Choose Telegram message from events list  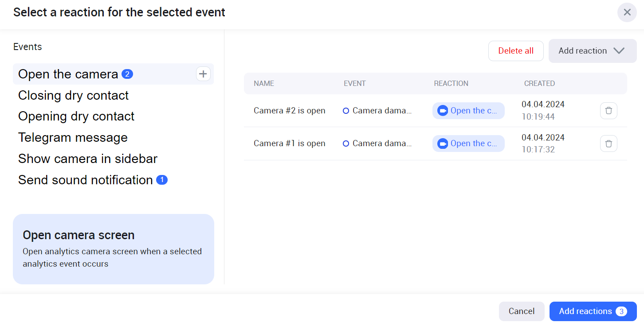pos(73,137)
